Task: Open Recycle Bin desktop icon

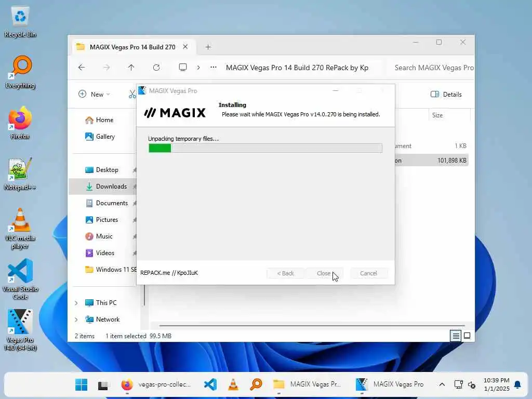Action: pyautogui.click(x=20, y=22)
